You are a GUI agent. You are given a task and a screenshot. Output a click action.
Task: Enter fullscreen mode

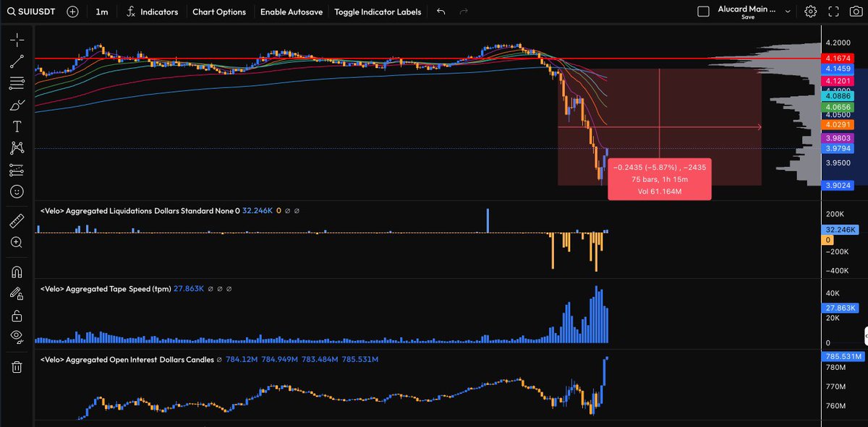[834, 12]
